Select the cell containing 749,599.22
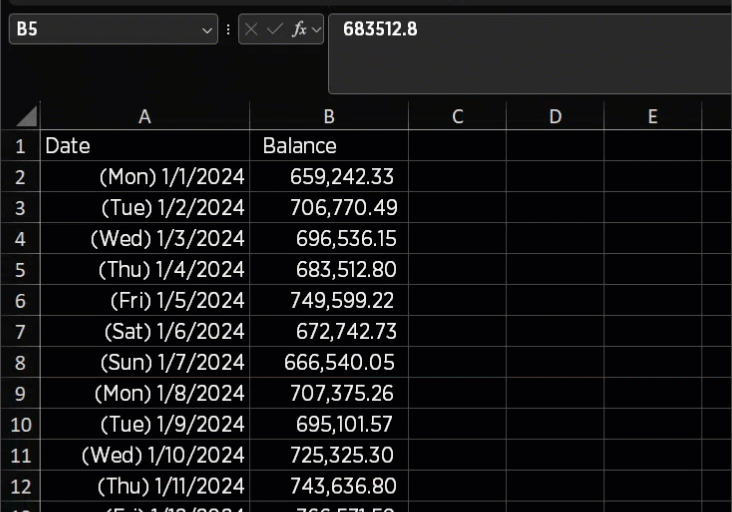732x512 pixels. click(x=329, y=301)
